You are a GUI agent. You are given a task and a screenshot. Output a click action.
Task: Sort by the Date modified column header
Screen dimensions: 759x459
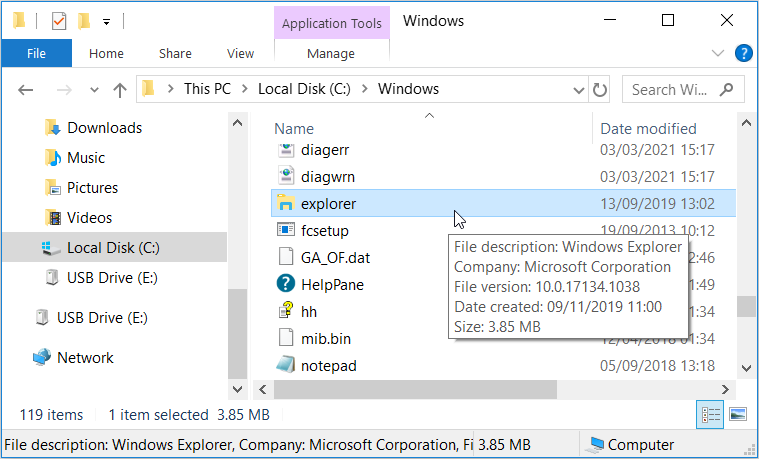click(x=648, y=128)
